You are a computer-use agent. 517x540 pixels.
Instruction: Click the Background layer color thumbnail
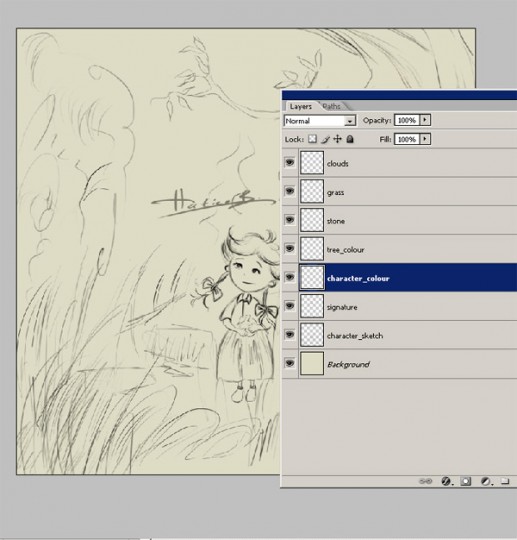[312, 363]
